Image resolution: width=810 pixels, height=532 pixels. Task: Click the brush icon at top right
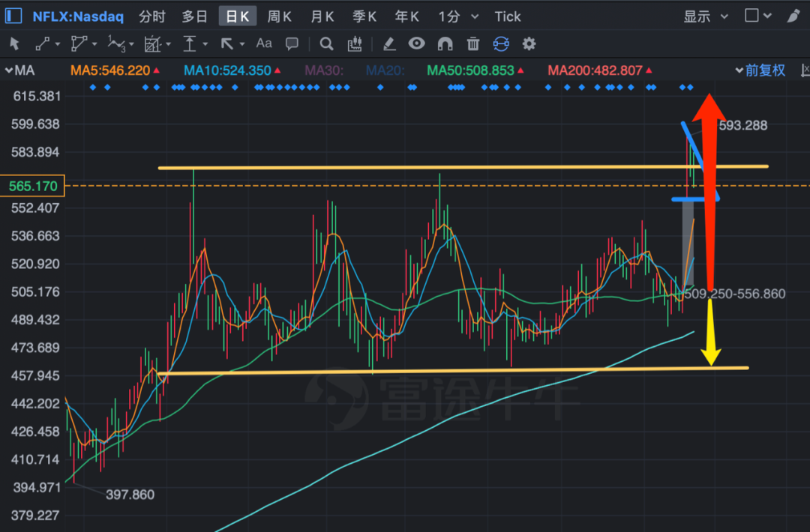point(793,16)
